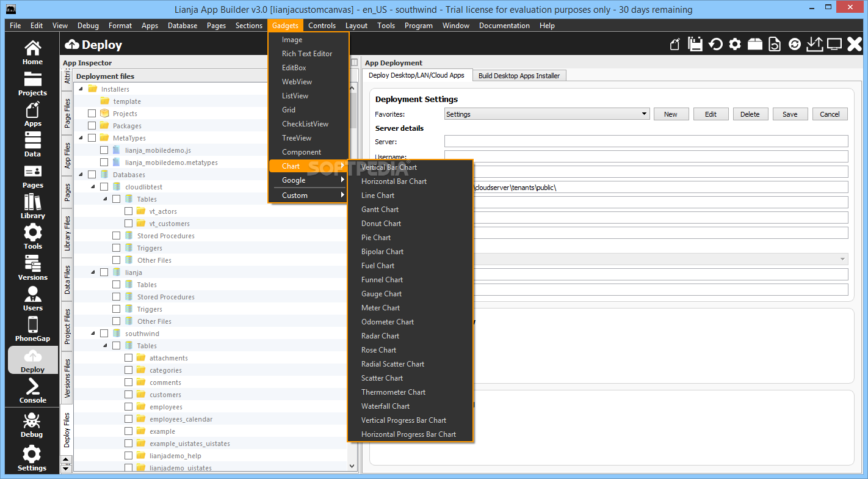Select the Deploy workspace icon
Viewport: 868px width, 479px height.
point(32,360)
